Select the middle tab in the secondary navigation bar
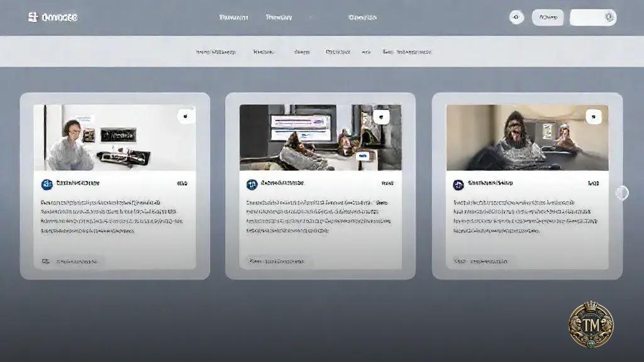The image size is (644, 362). point(301,52)
